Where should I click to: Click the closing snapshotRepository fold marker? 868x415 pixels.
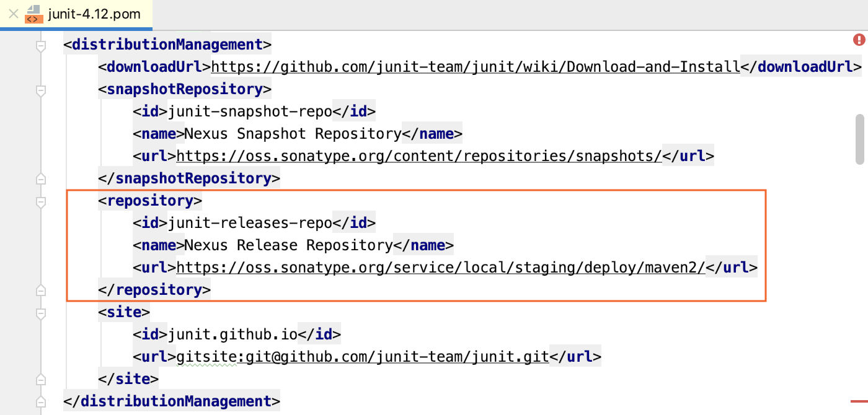(41, 179)
